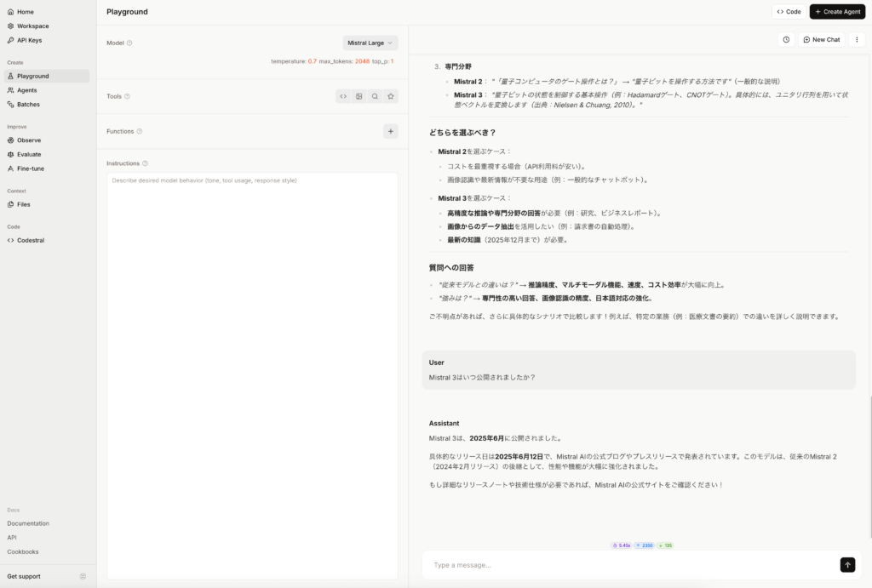Go to Agents in the sidebar
Image resolution: width=872 pixels, height=588 pixels.
[x=27, y=90]
